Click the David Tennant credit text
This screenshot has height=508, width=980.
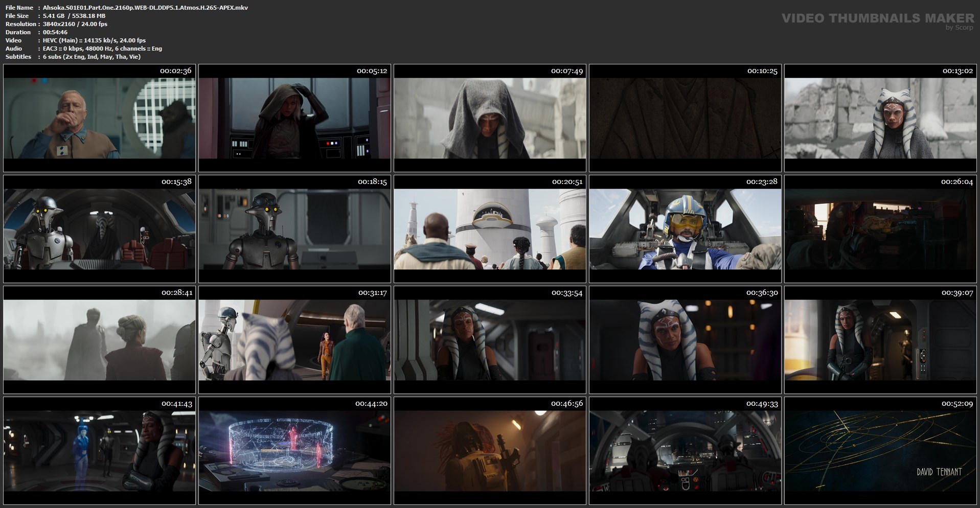[x=939, y=472]
